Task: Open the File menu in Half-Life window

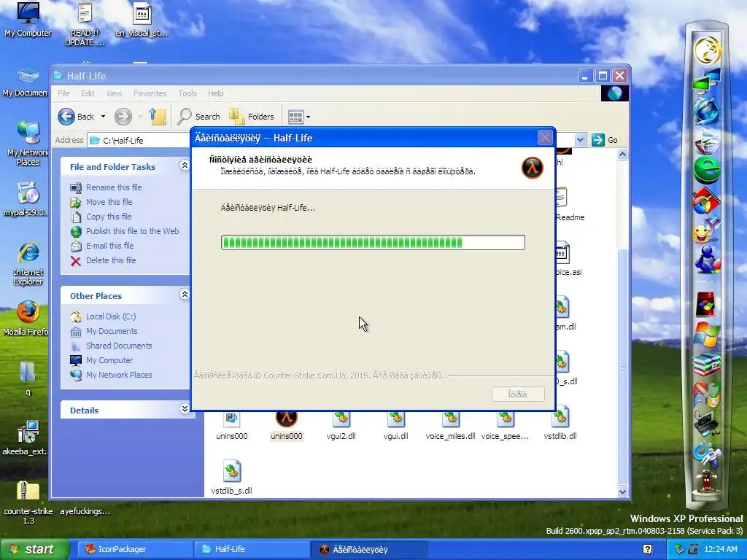Action: pyautogui.click(x=63, y=93)
